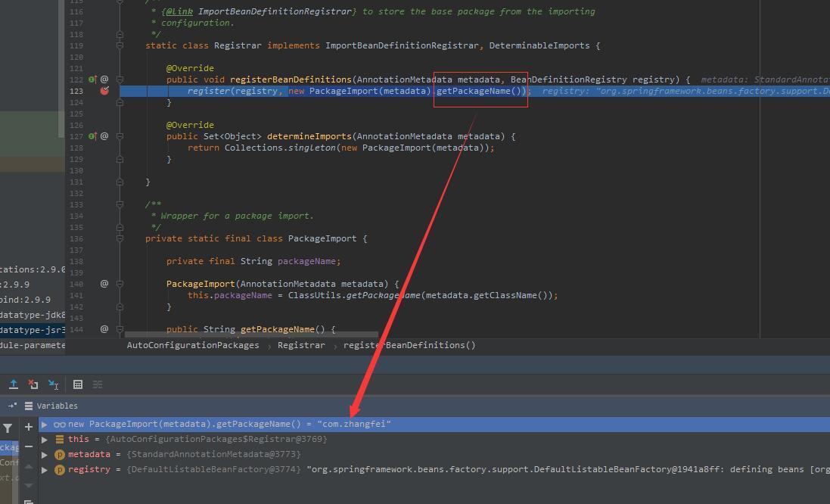This screenshot has width=830, height=504.
Task: Select the 'registry = {DefaultListableBeanFactory@3774}' row
Action: [x=434, y=470]
